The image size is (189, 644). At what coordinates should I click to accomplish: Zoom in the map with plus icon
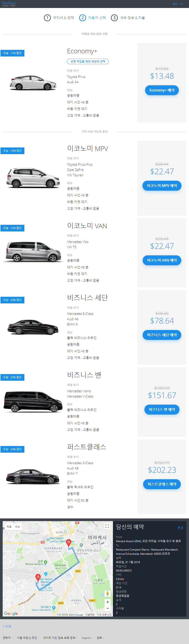click(108, 602)
